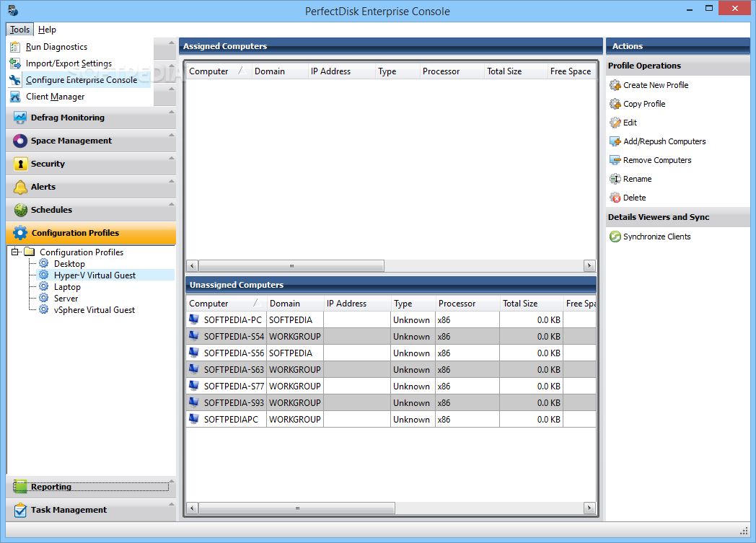
Task: Slide the Assigned Computers horizontal scrollbar thumb
Action: click(x=291, y=265)
